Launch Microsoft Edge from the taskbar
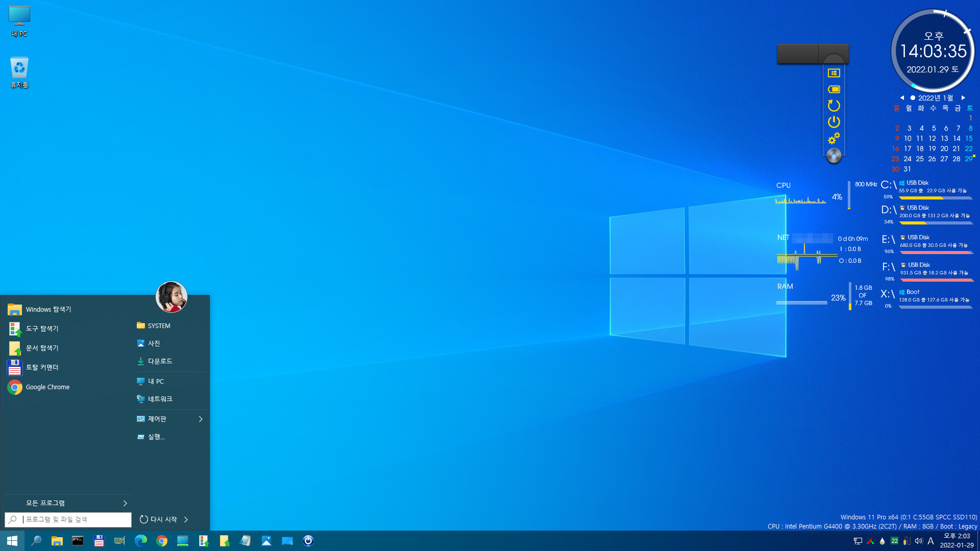The height and width of the screenshot is (551, 980). pyautogui.click(x=140, y=541)
